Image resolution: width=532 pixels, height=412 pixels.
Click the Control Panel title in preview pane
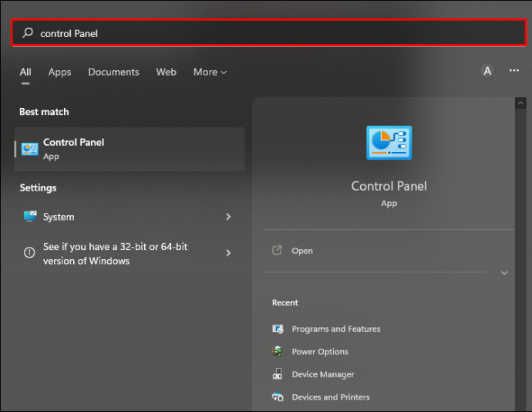389,186
